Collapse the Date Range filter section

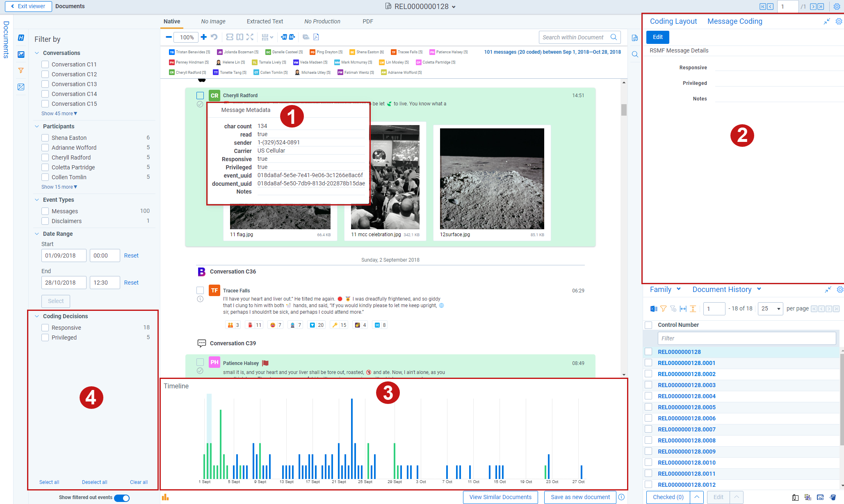tap(37, 234)
